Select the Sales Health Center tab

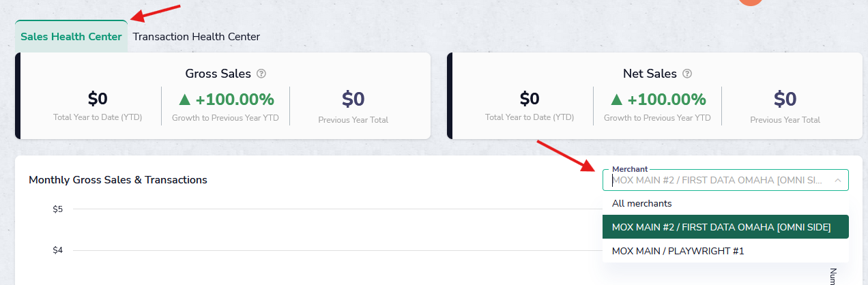(x=71, y=37)
